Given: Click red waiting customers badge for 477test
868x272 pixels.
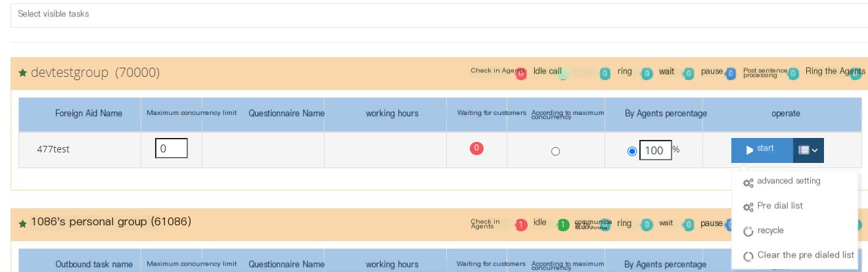Looking at the screenshot, I should coord(477,148).
